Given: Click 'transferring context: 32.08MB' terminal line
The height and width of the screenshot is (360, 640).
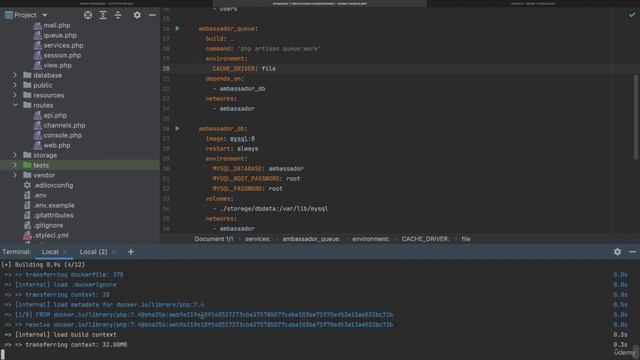Looking at the screenshot, I should tap(76, 345).
